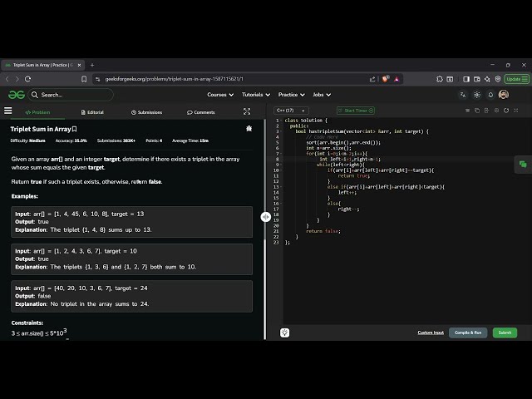Screen dimensions: 532x399
Task: Click the Brave Rewards triangle icon
Action: coord(397,79)
